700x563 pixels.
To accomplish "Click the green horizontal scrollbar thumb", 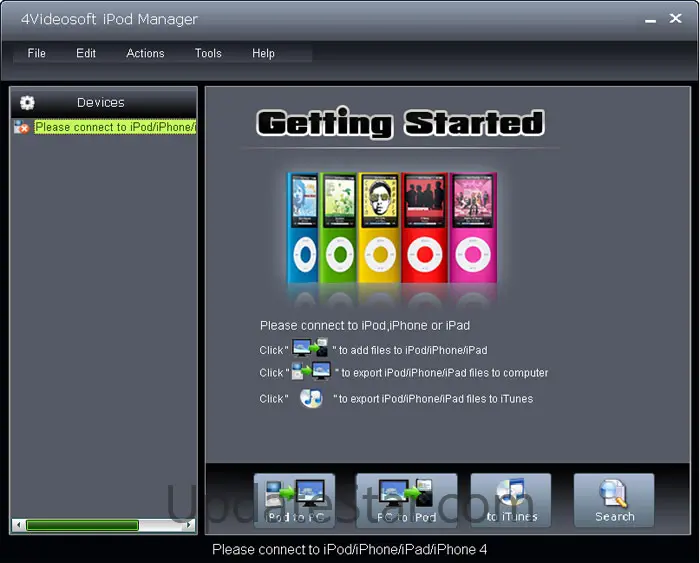I will pyautogui.click(x=82, y=525).
